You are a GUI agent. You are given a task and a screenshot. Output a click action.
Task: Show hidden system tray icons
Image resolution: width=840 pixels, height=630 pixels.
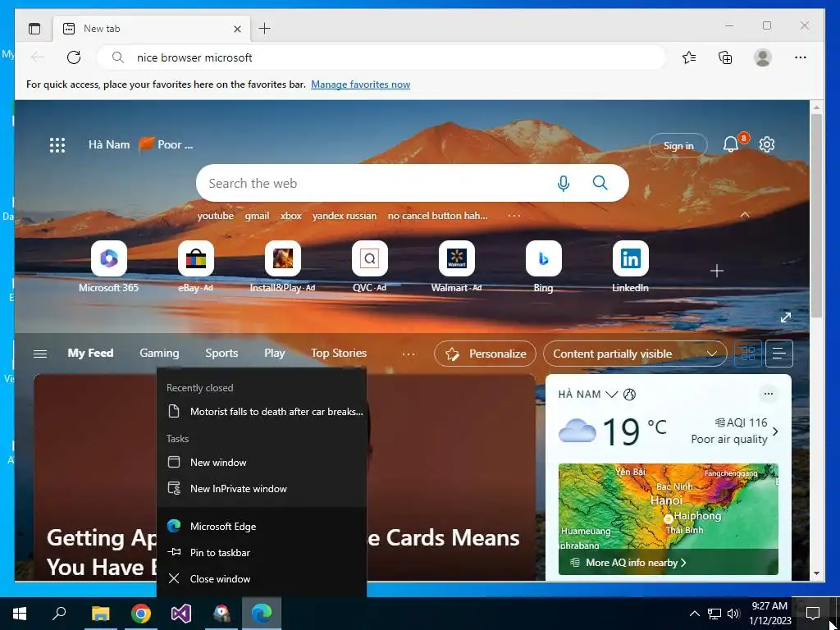[694, 614]
